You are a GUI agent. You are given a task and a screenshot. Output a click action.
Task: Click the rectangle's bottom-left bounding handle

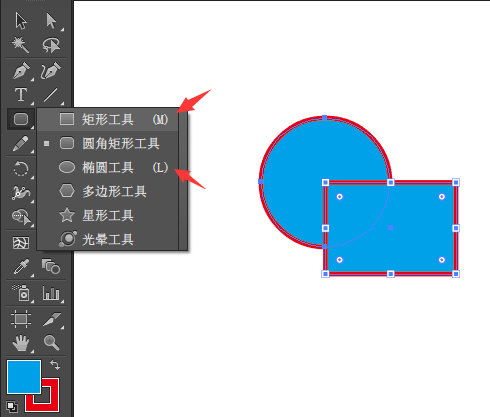[x=325, y=274]
